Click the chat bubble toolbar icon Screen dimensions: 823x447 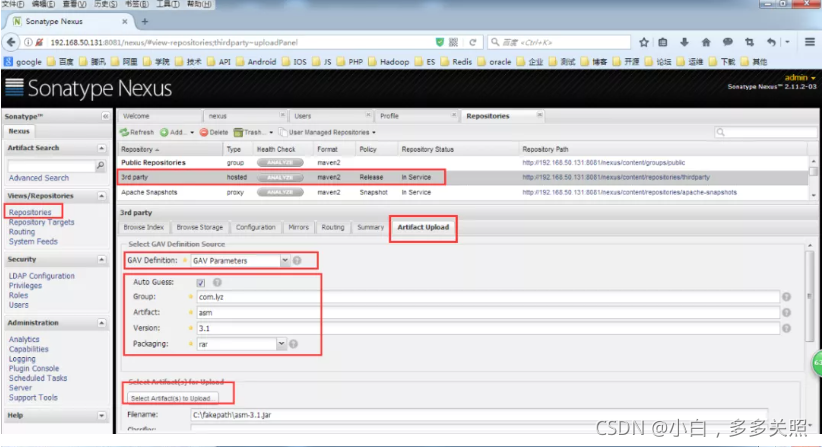(727, 42)
